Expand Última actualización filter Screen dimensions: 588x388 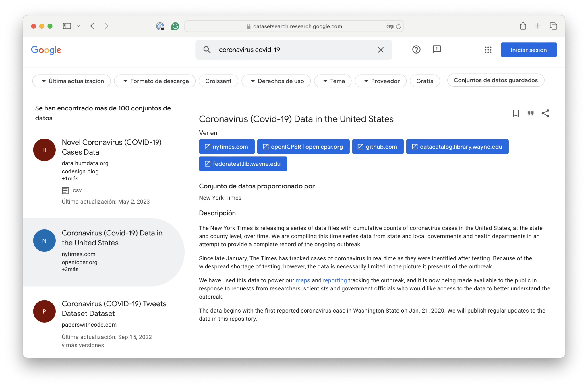point(71,81)
